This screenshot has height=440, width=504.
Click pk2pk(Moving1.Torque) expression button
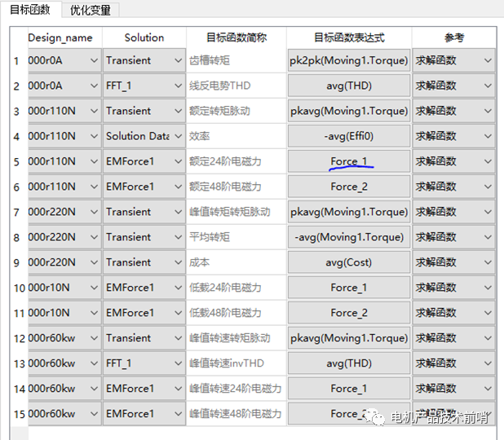349,60
